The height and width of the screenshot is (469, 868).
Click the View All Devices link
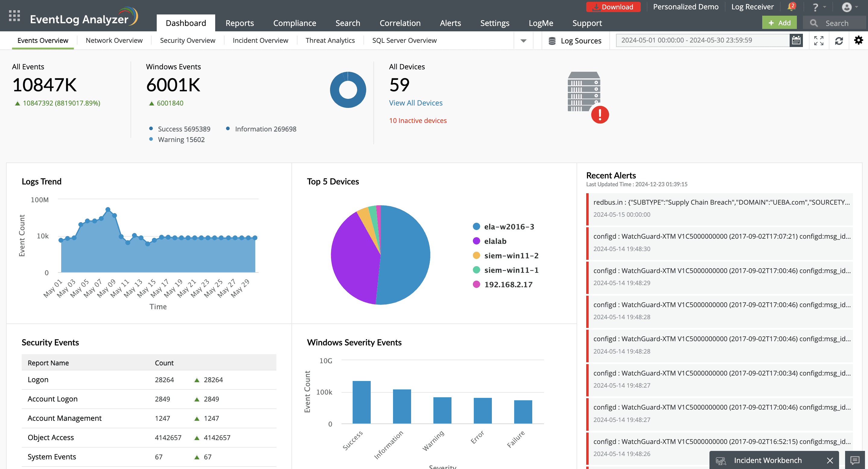[x=416, y=103]
